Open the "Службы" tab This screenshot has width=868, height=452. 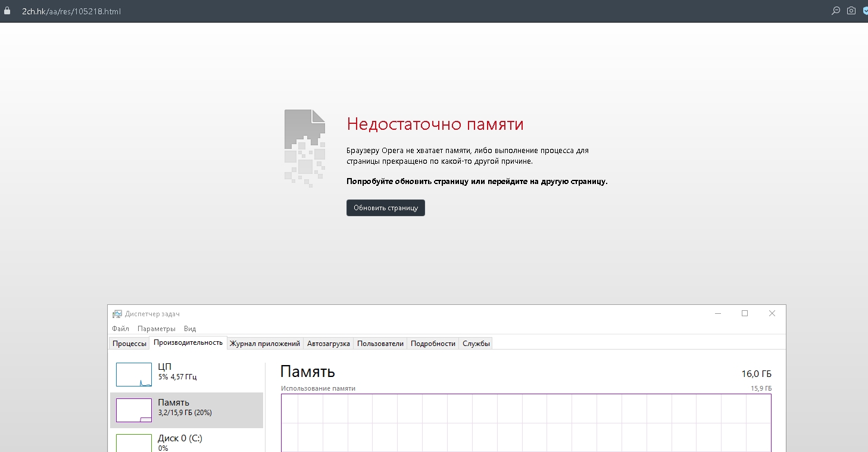click(x=476, y=344)
